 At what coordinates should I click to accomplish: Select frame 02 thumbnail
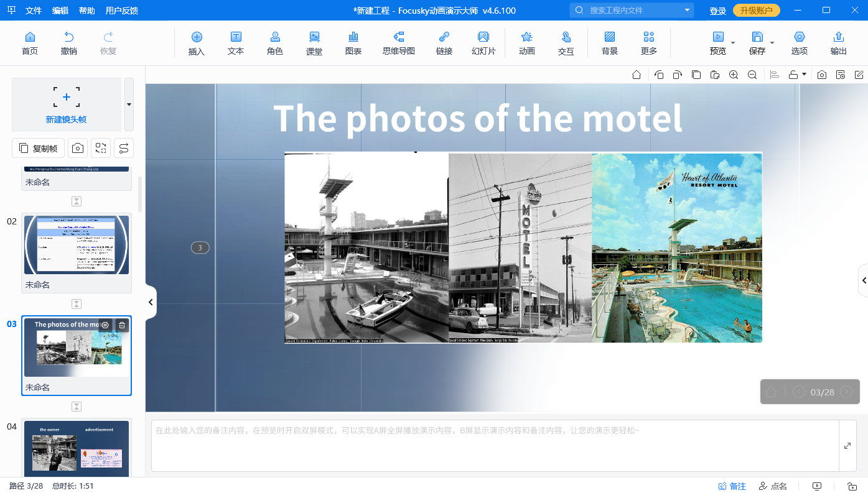[x=77, y=245]
